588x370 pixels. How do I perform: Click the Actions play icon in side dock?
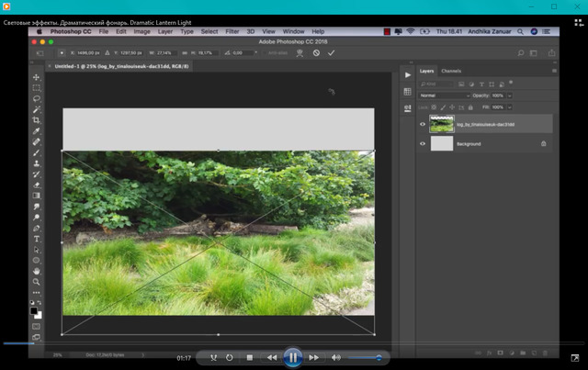[x=407, y=75]
